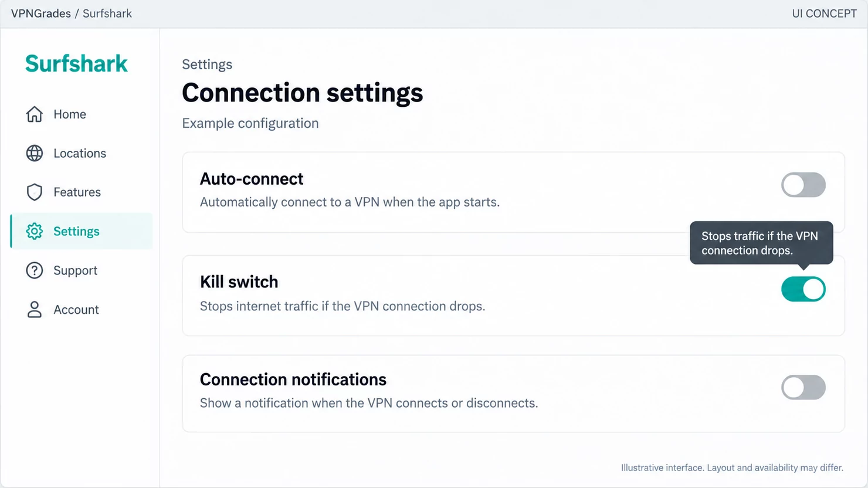Image resolution: width=868 pixels, height=488 pixels.
Task: Click the Home house icon
Action: [x=35, y=114]
